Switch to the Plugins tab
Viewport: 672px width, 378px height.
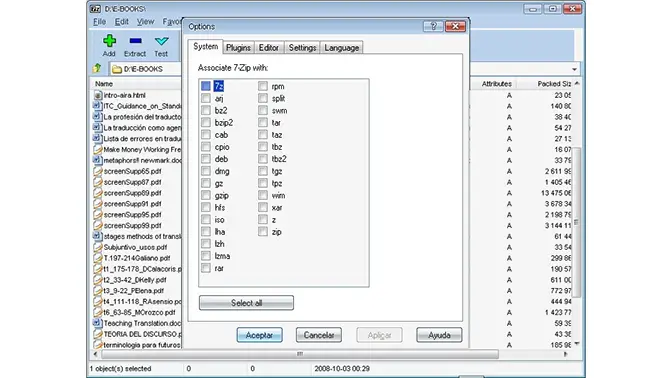[x=238, y=48]
